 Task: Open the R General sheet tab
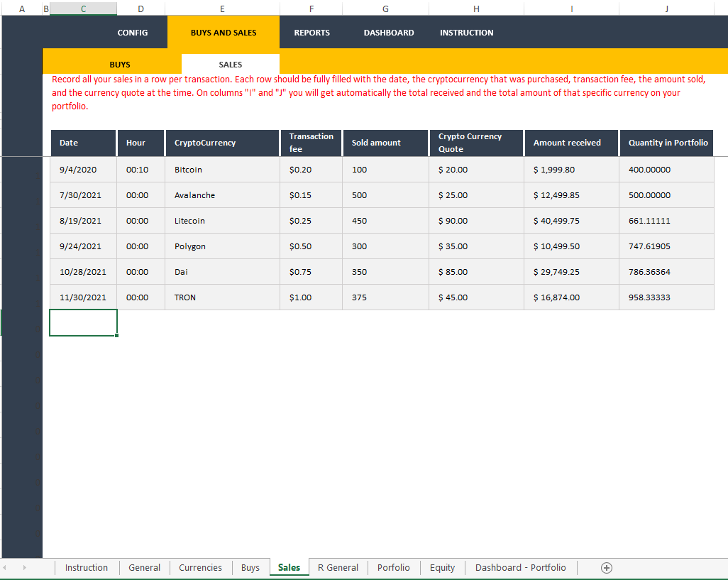[338, 567]
